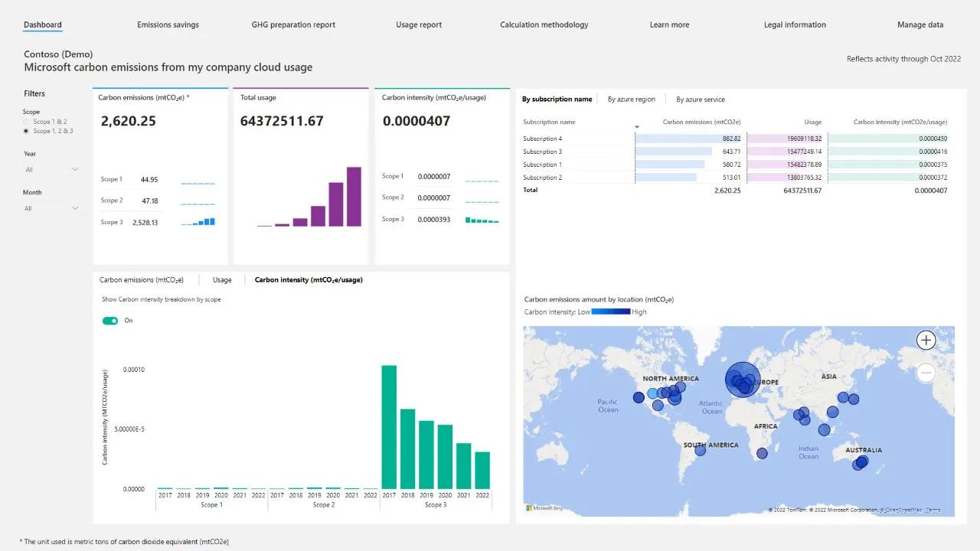
Task: View the Calculation methodology tab
Action: tap(544, 24)
